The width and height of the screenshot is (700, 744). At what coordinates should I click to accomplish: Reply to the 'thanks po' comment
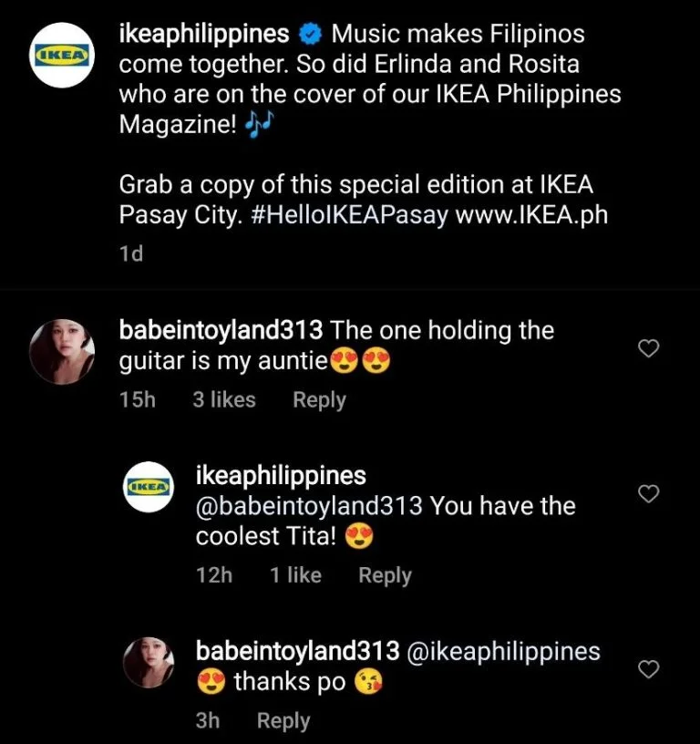283,720
